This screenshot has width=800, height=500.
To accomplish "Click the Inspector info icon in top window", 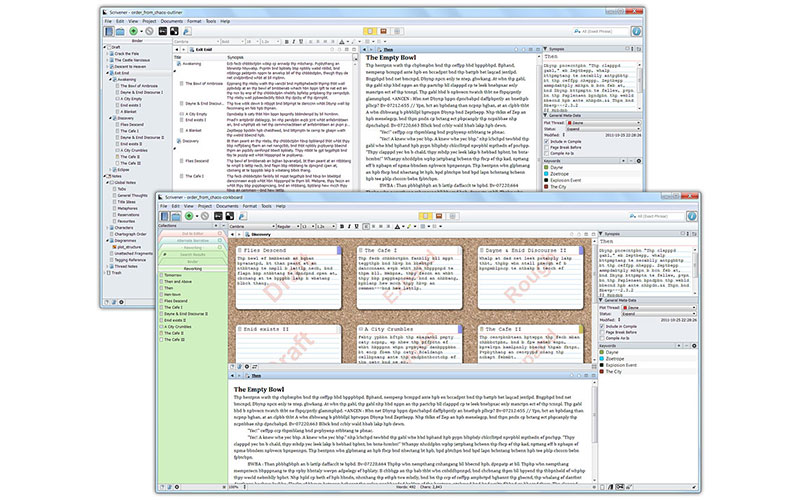I will [636, 31].
